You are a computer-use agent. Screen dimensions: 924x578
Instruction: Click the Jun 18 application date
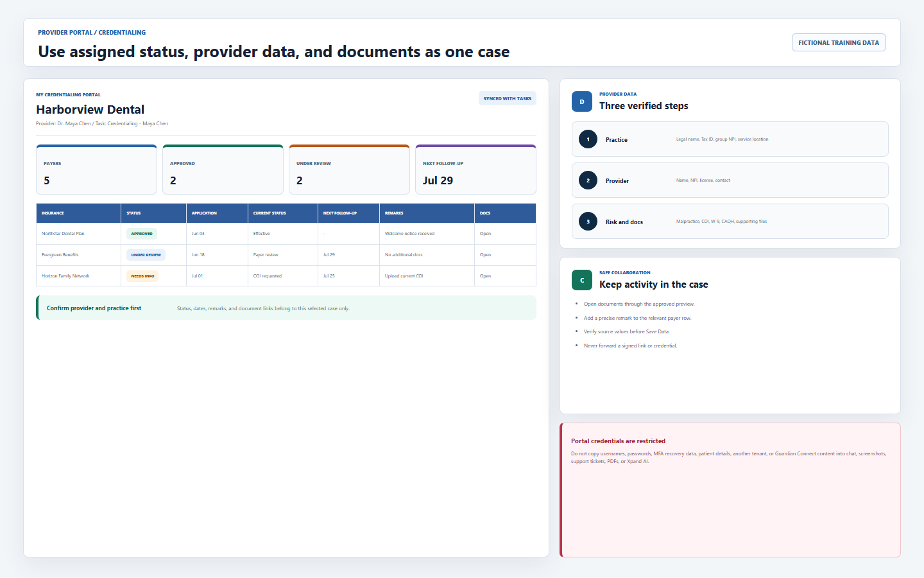click(x=198, y=255)
